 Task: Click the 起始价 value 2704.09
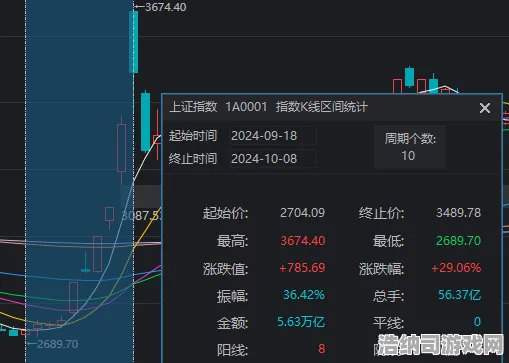tap(302, 213)
